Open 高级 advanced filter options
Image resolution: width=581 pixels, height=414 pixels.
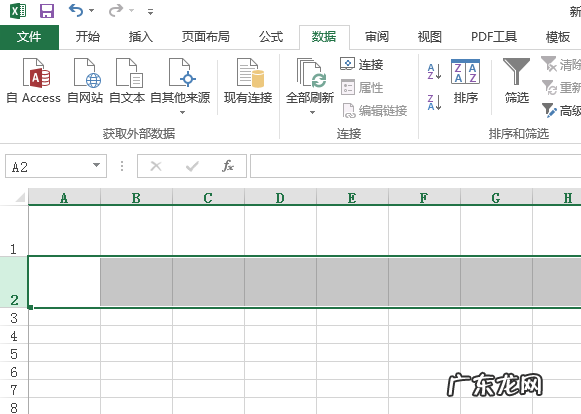click(x=561, y=110)
